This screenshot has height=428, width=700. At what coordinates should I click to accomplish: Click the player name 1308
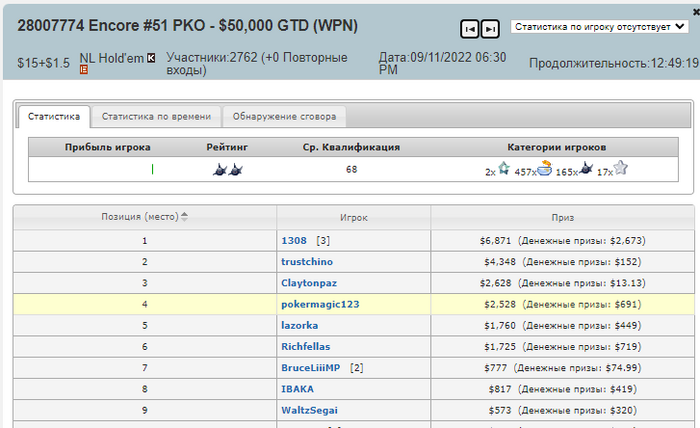[294, 241]
